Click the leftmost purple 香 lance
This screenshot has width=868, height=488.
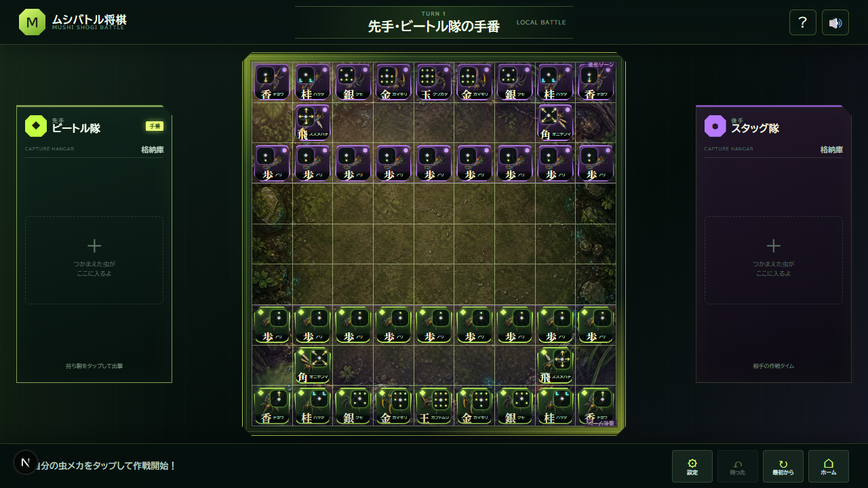272,83
